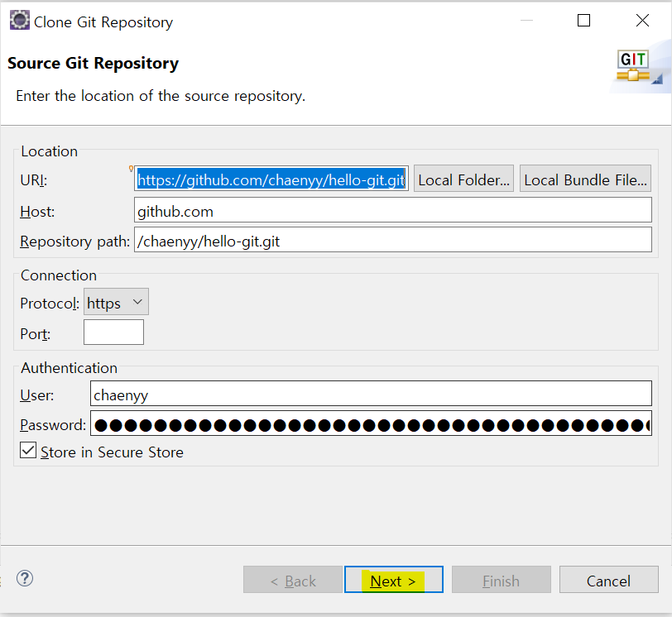Click 'Enter the location of the source repository.' text
The height and width of the screenshot is (617, 672).
coord(161,96)
